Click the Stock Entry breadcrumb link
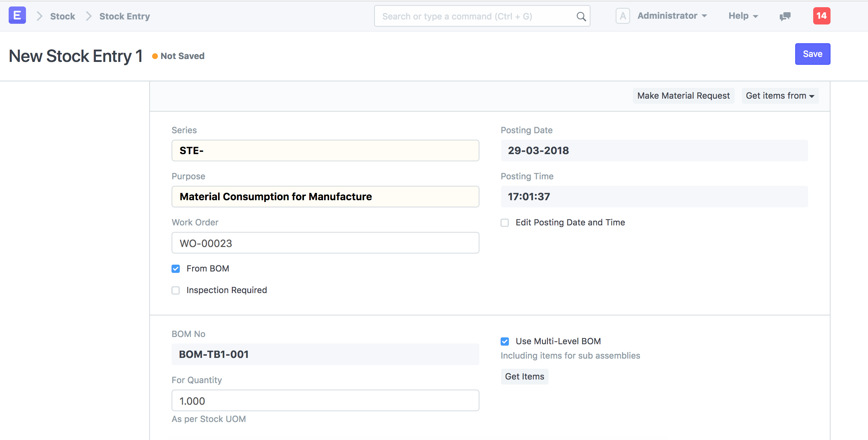868x440 pixels. (x=124, y=16)
